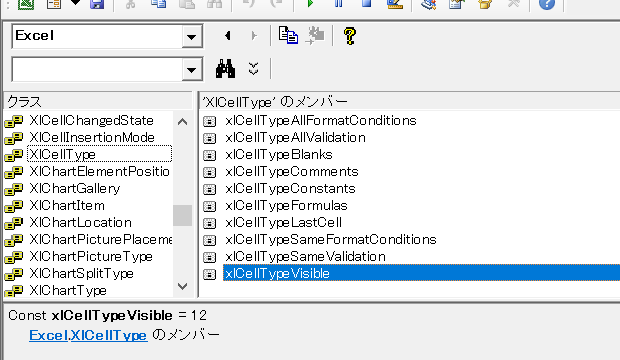Click the Save floppy disk icon
The width and height of the screenshot is (620, 360).
tap(97, 4)
